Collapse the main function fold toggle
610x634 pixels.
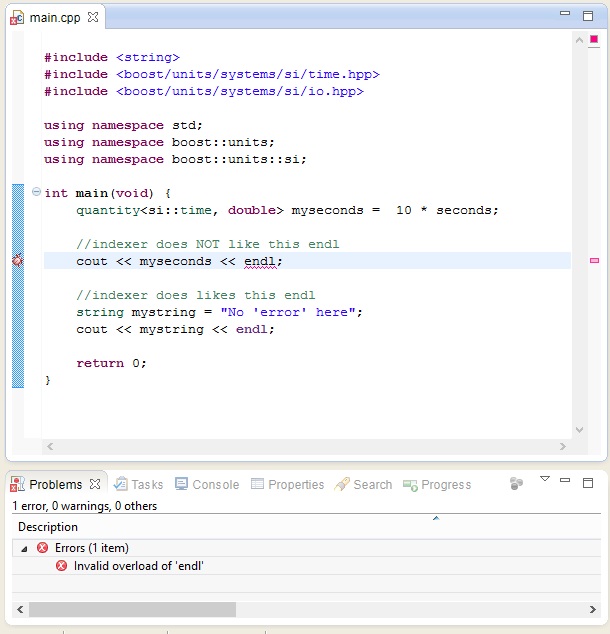[x=36, y=192]
